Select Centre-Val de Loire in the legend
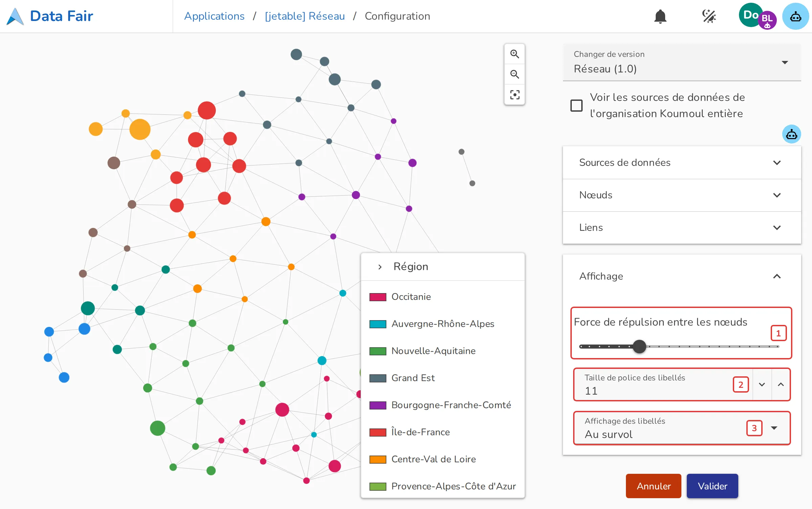This screenshot has height=509, width=812. [433, 459]
